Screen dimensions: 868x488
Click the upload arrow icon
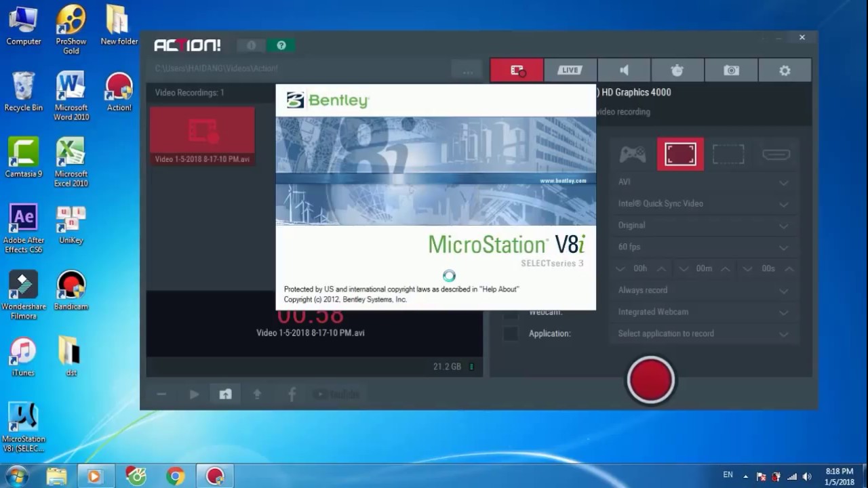257,394
